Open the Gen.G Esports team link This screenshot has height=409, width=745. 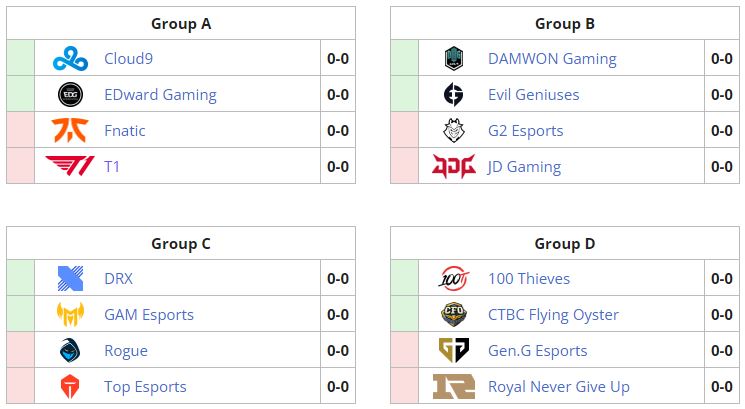(537, 351)
